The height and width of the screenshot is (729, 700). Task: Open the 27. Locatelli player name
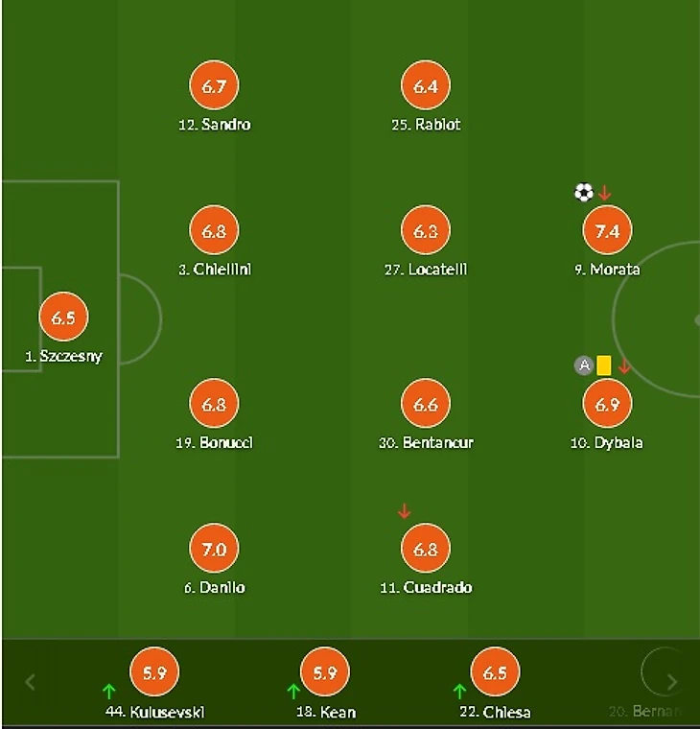(x=426, y=270)
